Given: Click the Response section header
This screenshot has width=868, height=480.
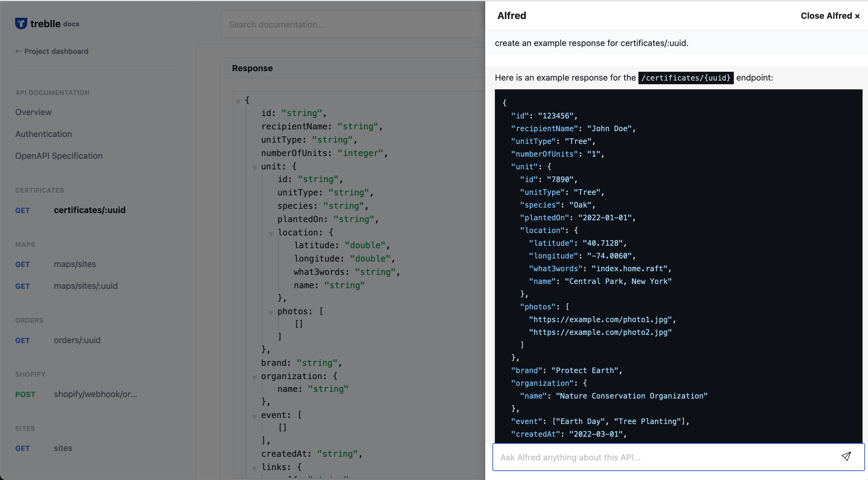Looking at the screenshot, I should pyautogui.click(x=252, y=68).
